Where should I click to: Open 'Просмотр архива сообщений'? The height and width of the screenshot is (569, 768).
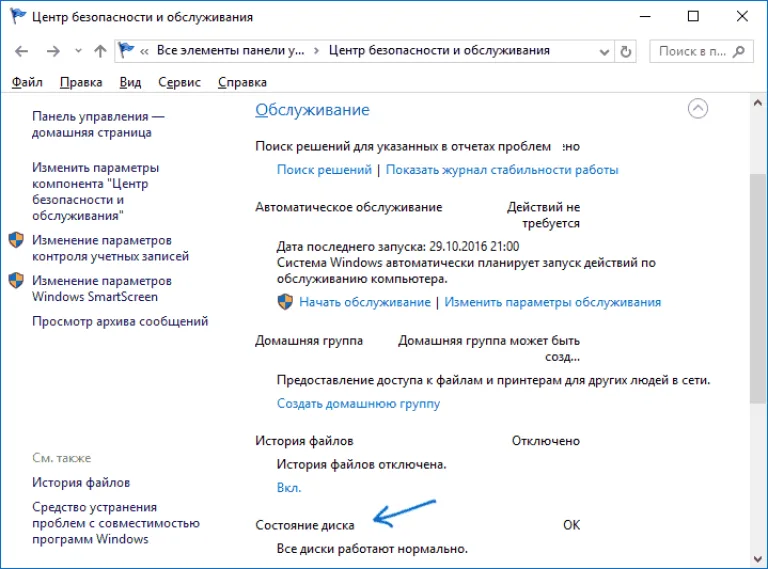tap(120, 321)
